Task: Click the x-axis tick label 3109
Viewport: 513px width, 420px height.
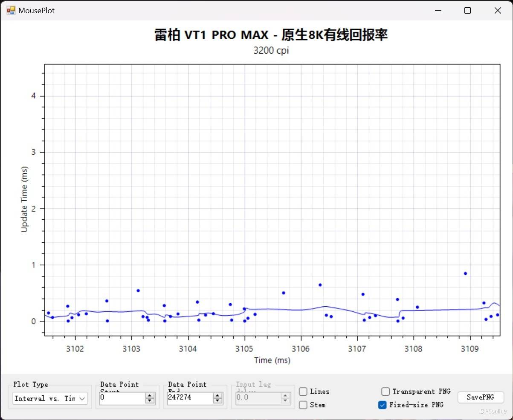Action: (470, 349)
